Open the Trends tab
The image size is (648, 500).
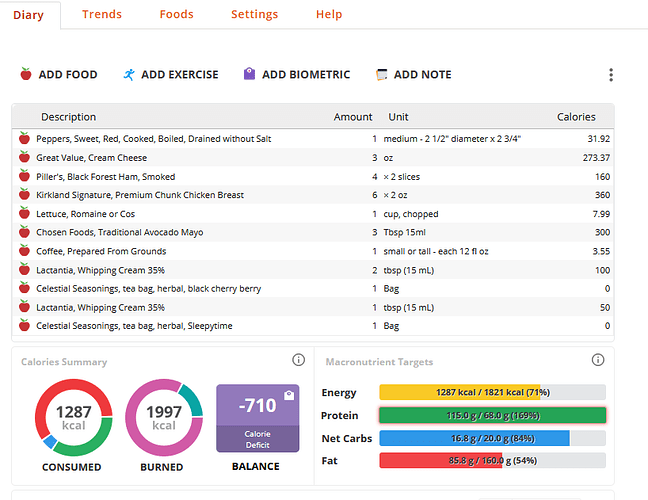point(102,14)
